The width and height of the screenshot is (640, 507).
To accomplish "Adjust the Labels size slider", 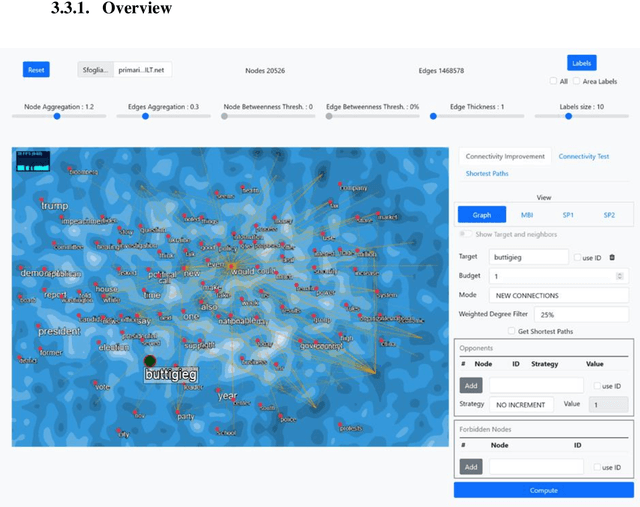I will click(x=582, y=116).
